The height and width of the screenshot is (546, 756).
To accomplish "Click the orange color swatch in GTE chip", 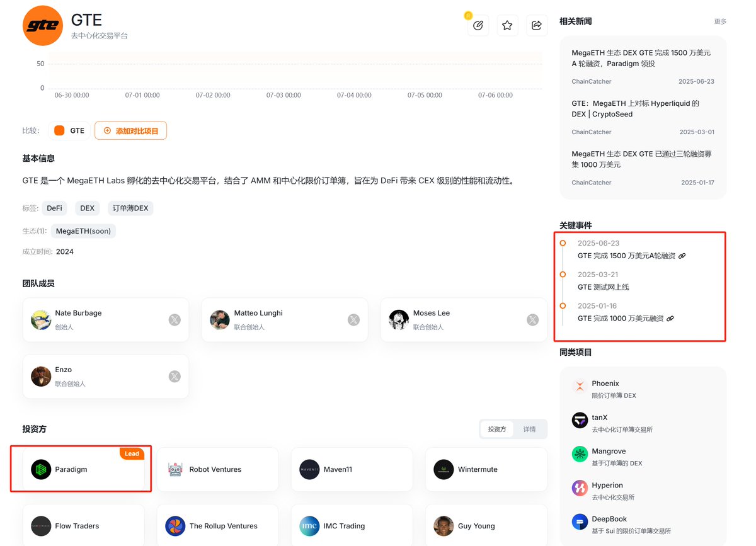I will pyautogui.click(x=59, y=131).
